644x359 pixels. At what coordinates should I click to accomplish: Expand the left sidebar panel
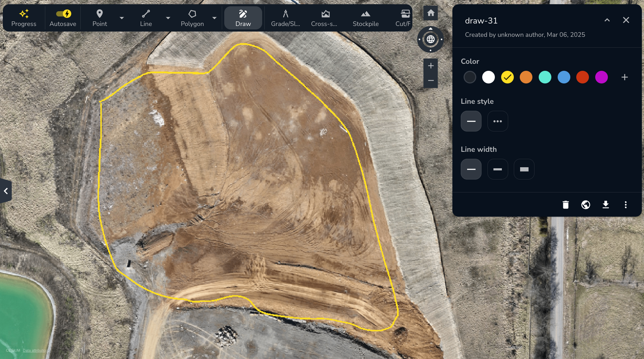6,191
